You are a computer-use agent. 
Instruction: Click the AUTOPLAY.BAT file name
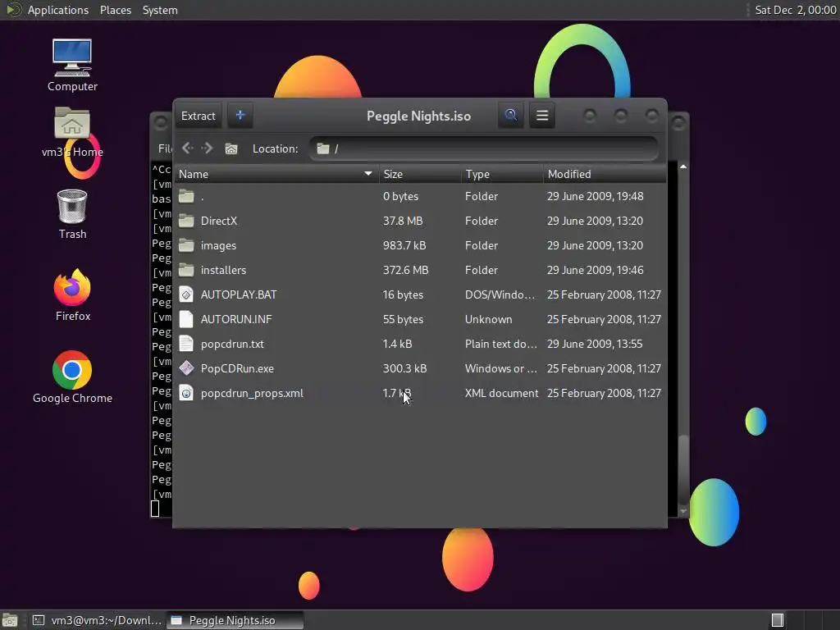239,294
